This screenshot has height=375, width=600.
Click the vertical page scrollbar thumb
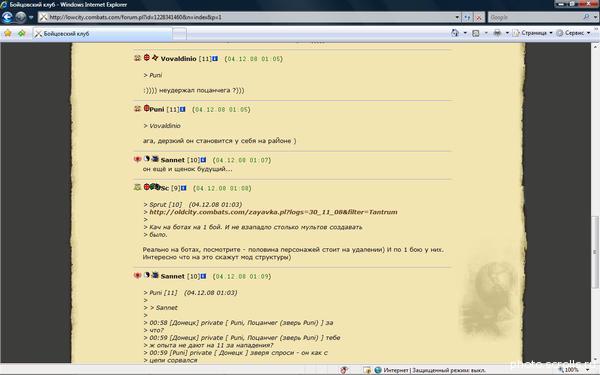click(595, 252)
